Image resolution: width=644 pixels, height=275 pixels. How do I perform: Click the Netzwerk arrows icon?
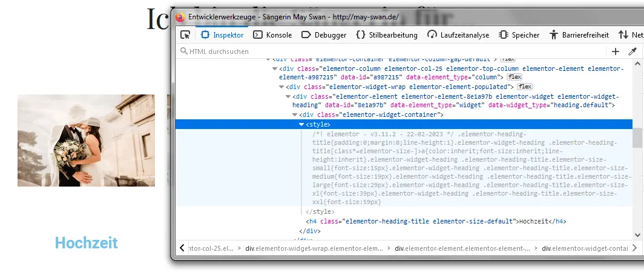[623, 35]
